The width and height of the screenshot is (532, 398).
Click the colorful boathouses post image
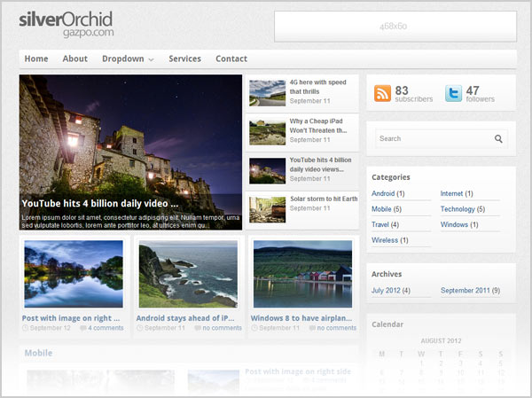[x=302, y=274]
